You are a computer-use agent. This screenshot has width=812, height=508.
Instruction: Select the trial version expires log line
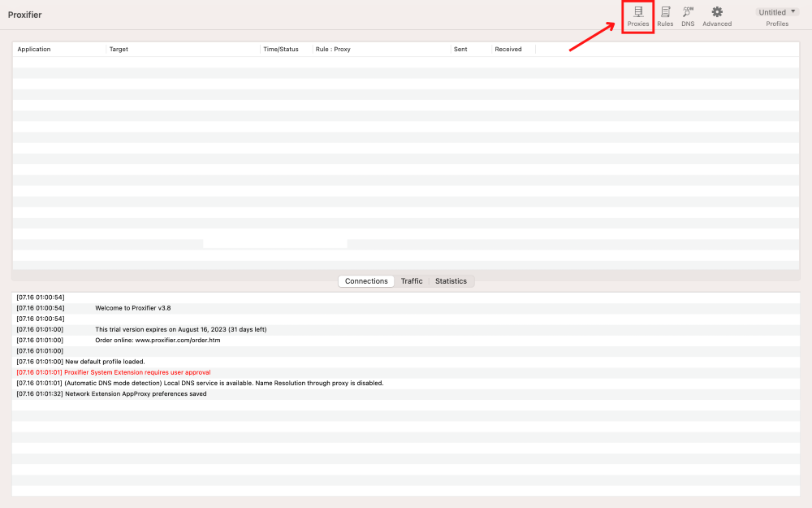click(x=405, y=329)
